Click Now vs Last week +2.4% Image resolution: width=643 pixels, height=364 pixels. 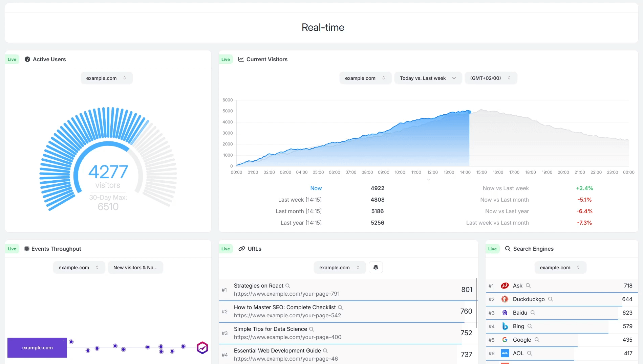tap(584, 188)
